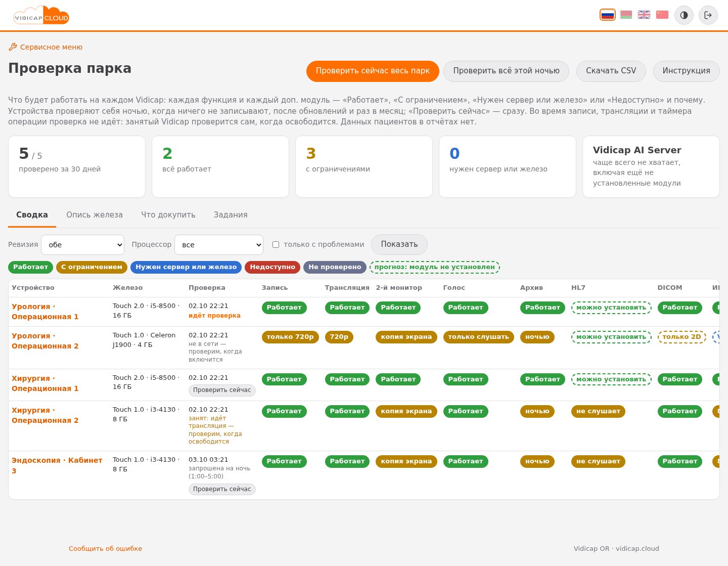Click the 'идёт проверка' status text
This screenshot has width=728, height=566.
pyautogui.click(x=214, y=316)
